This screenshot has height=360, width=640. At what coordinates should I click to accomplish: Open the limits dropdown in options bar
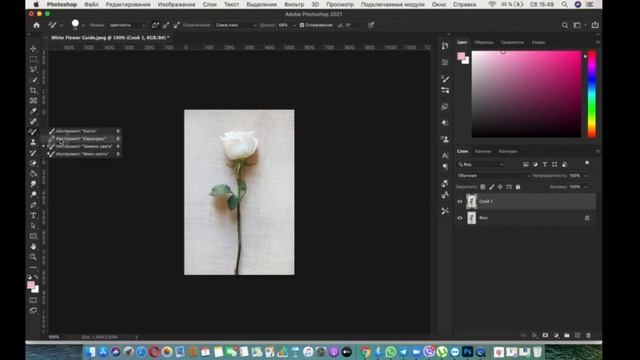pos(236,25)
